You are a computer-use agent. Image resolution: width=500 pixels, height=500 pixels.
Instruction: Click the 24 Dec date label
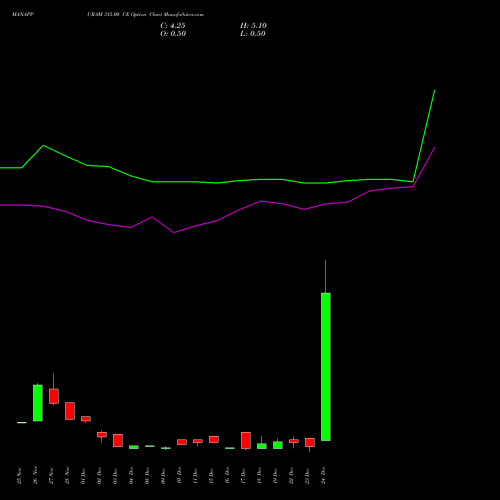(x=323, y=476)
